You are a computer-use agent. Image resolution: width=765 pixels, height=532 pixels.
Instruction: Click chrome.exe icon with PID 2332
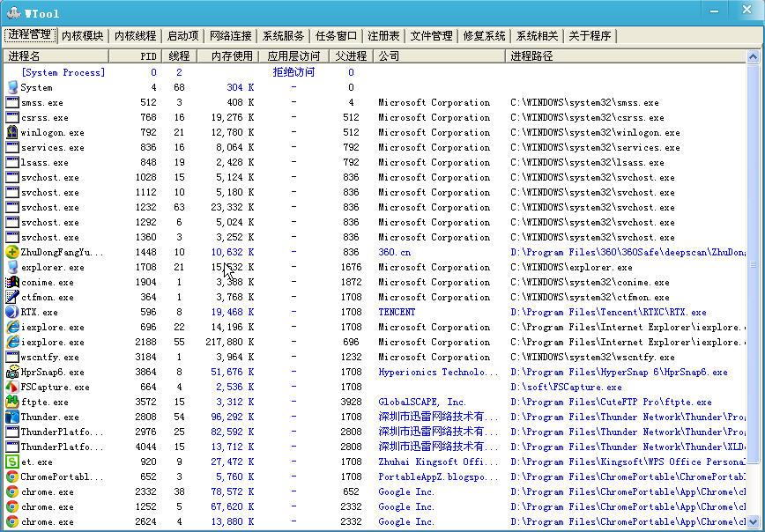click(x=12, y=492)
